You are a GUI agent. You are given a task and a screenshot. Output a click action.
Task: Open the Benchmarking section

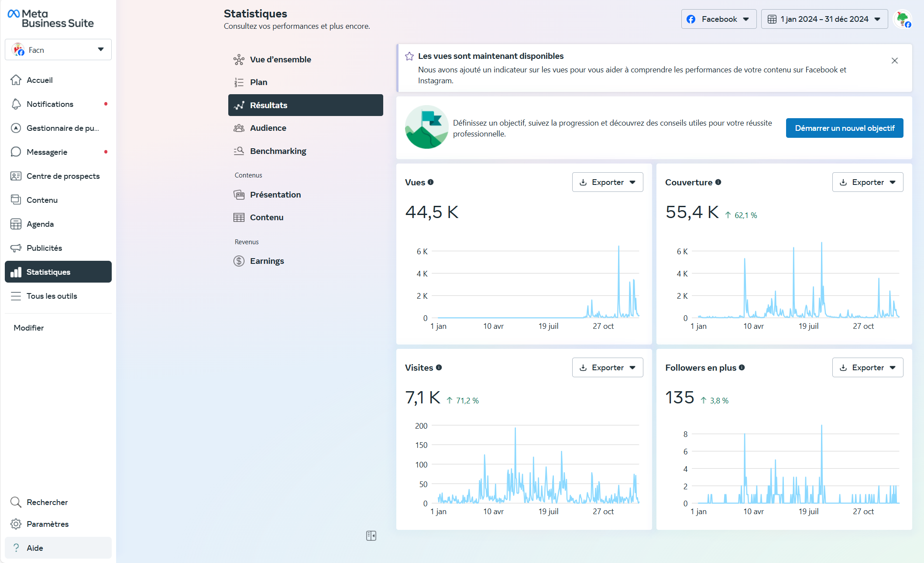click(x=278, y=151)
